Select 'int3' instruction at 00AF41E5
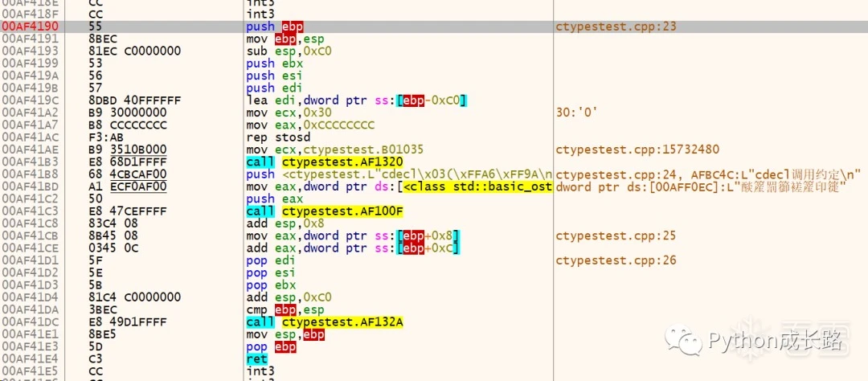The image size is (868, 381). pos(260,371)
